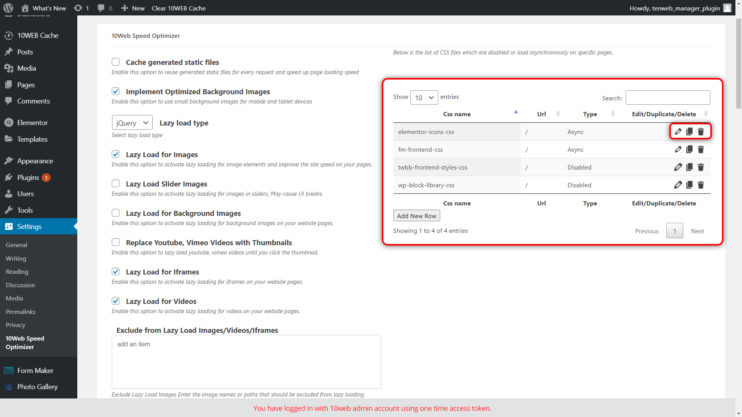The width and height of the screenshot is (742, 417).
Task: Duplicate the twbb-frontend-styles-css row
Action: point(689,167)
